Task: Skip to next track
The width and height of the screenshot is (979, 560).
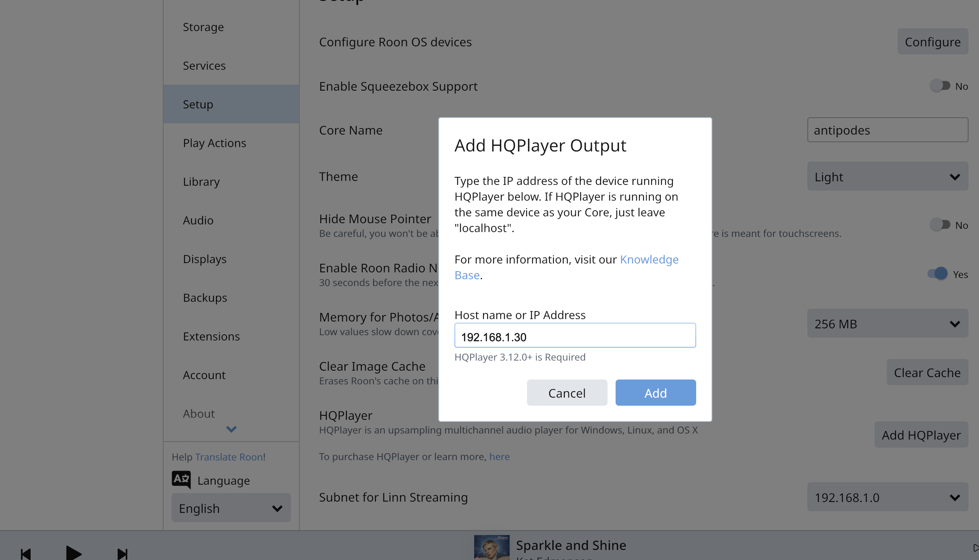Action: coord(122,554)
